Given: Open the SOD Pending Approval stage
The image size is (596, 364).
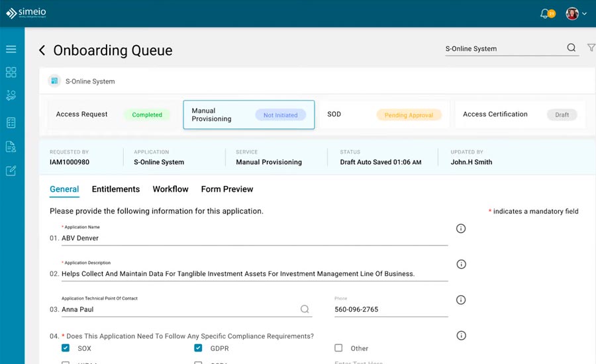Looking at the screenshot, I should click(x=384, y=114).
